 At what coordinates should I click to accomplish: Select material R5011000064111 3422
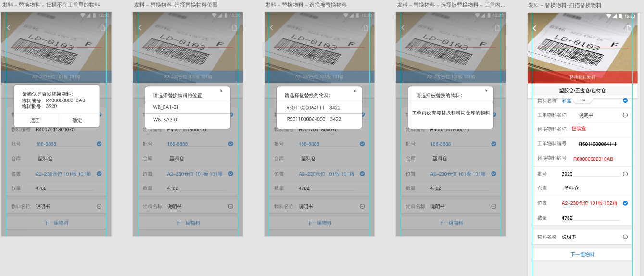point(313,107)
